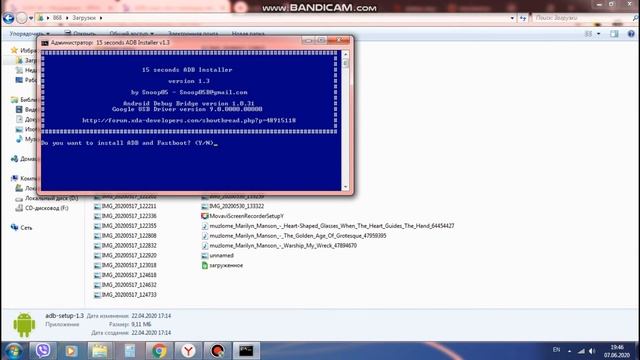
Task: Select file IMG_20200517_122211
Action: [x=125, y=207]
